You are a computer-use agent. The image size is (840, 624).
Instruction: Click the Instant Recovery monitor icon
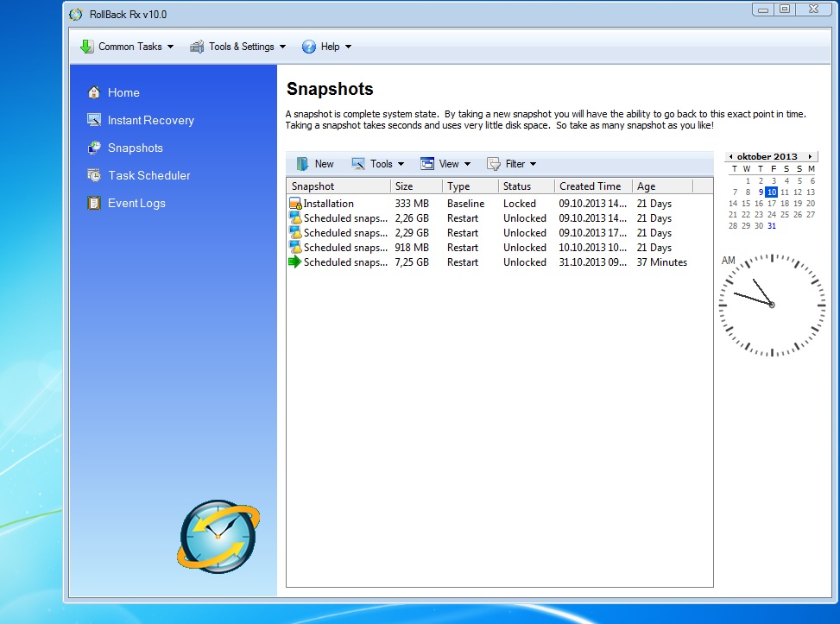click(94, 120)
